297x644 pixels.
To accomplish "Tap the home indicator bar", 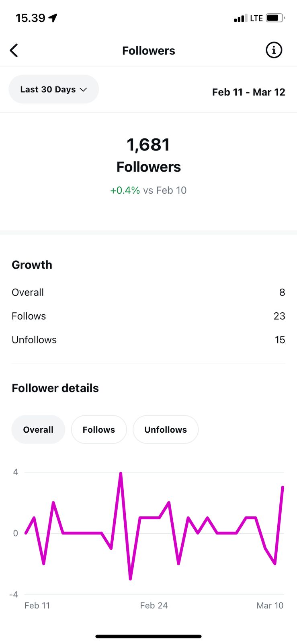I will (x=148, y=636).
